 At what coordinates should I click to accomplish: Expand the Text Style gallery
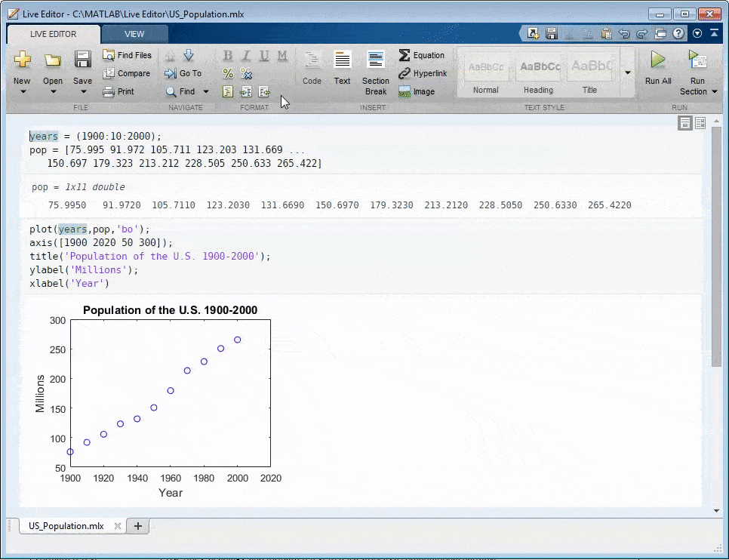click(x=627, y=72)
